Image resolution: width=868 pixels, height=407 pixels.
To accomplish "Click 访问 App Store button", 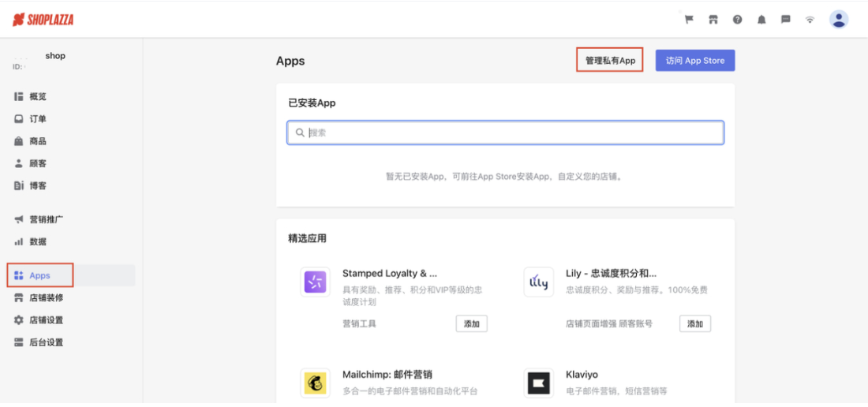I will (694, 61).
